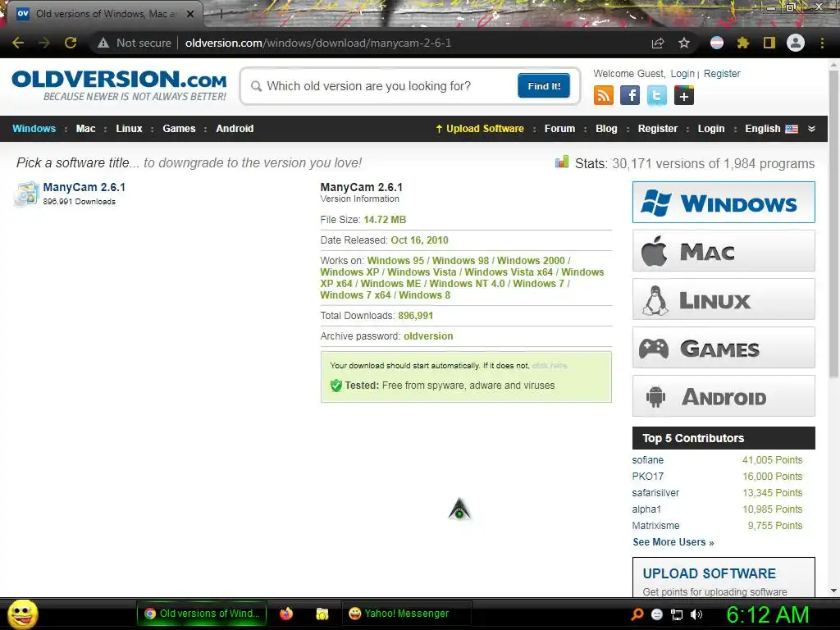840x630 pixels.
Task: Open the Facebook icon
Action: (x=630, y=96)
